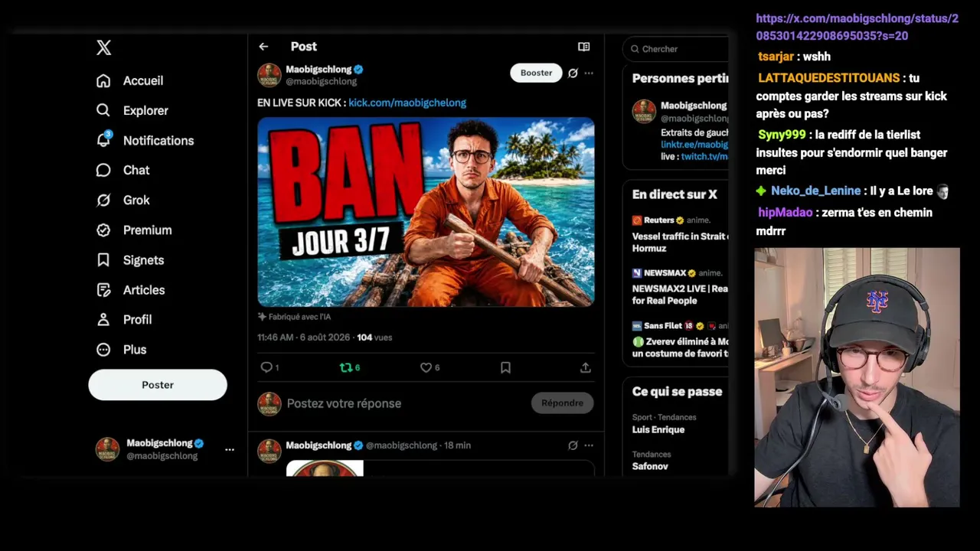
Task: Click the 11:46 AM · 6 août 2026 timestamp
Action: click(304, 337)
